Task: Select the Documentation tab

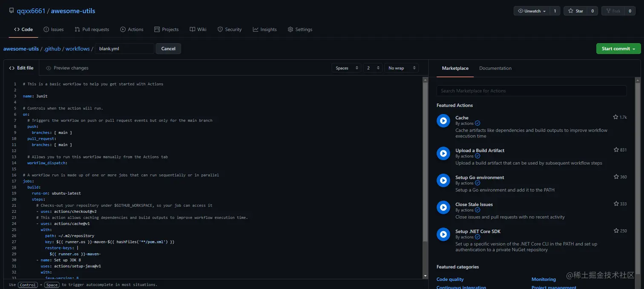Action: [x=495, y=68]
